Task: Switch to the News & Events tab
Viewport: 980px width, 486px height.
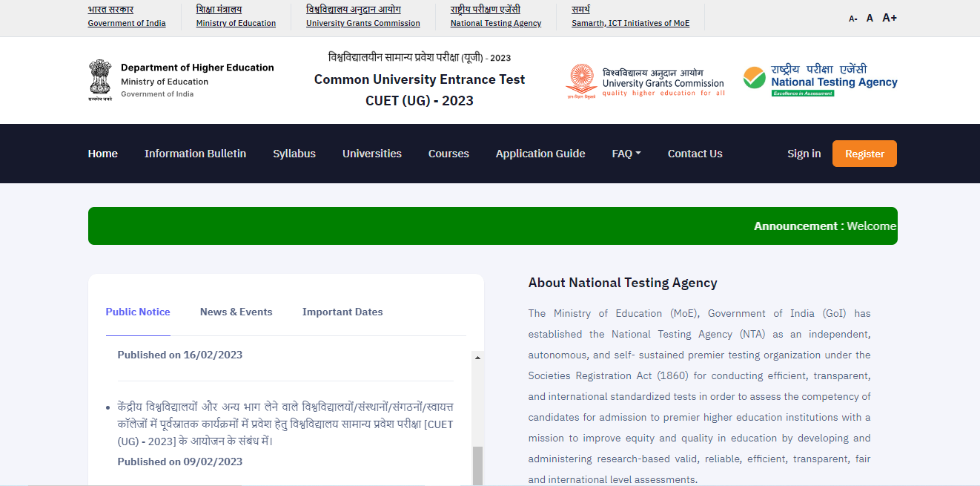Action: click(x=236, y=312)
